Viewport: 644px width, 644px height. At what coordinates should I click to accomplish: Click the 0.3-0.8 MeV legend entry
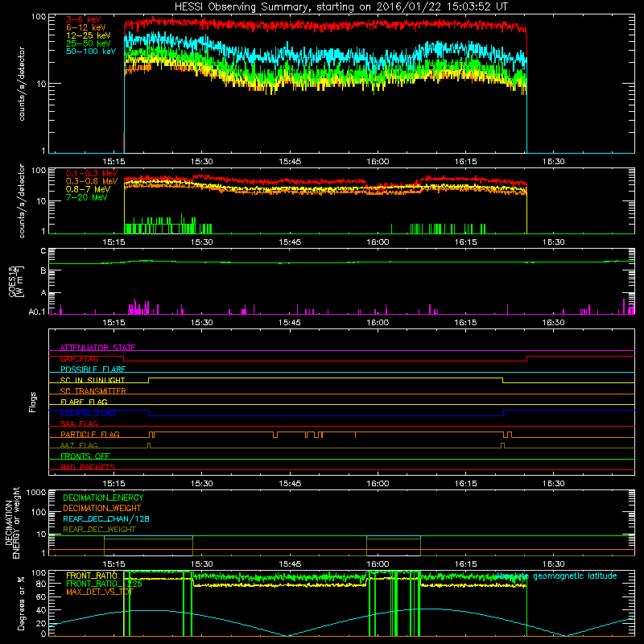pos(92,181)
